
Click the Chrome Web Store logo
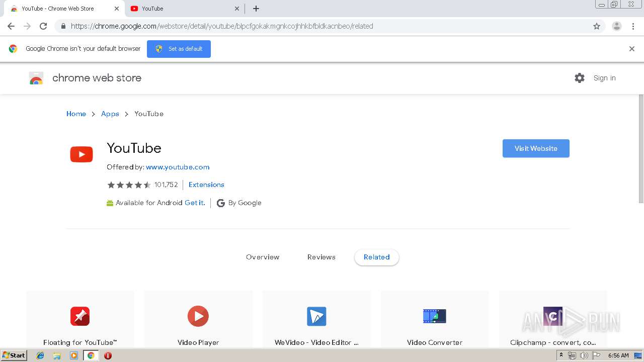[x=36, y=78]
